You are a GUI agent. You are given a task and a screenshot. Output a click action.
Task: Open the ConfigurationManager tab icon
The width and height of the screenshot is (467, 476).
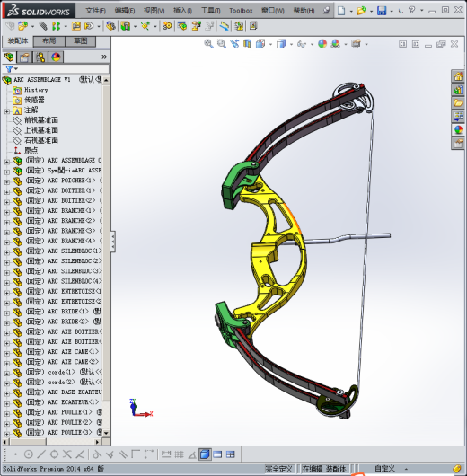point(40,57)
